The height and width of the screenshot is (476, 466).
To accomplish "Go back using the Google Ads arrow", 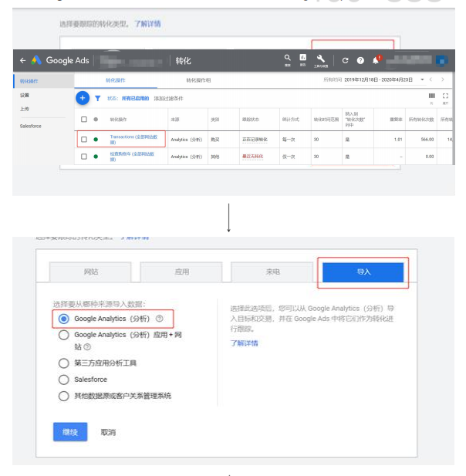I will [23, 60].
